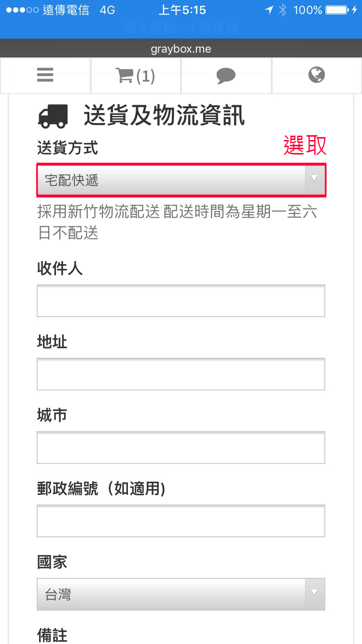362x644 pixels.
Task: Click the 地址 address text field
Action: click(x=181, y=374)
